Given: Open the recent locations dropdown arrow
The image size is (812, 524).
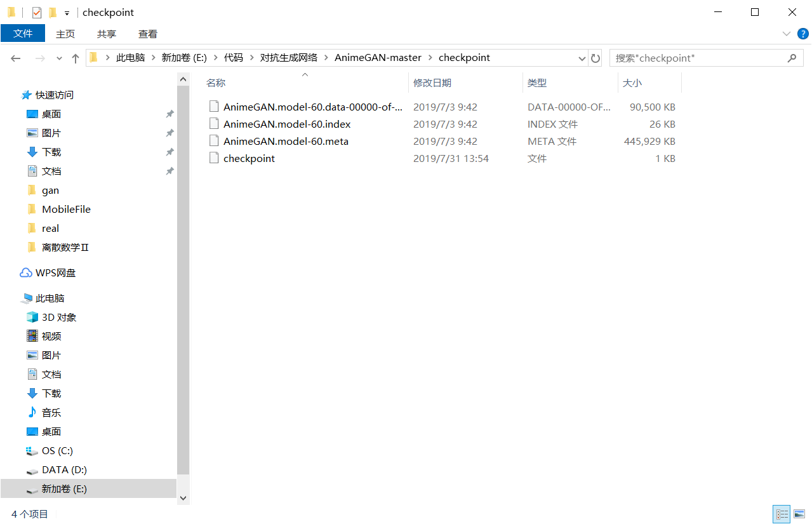Looking at the screenshot, I should coord(59,58).
